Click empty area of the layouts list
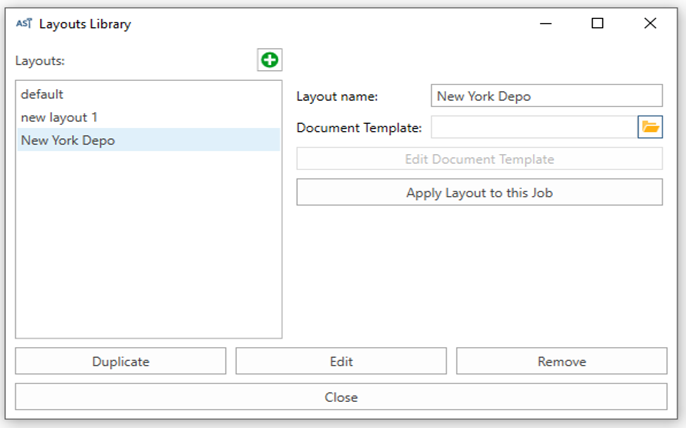The height and width of the screenshot is (428, 686). [x=148, y=245]
